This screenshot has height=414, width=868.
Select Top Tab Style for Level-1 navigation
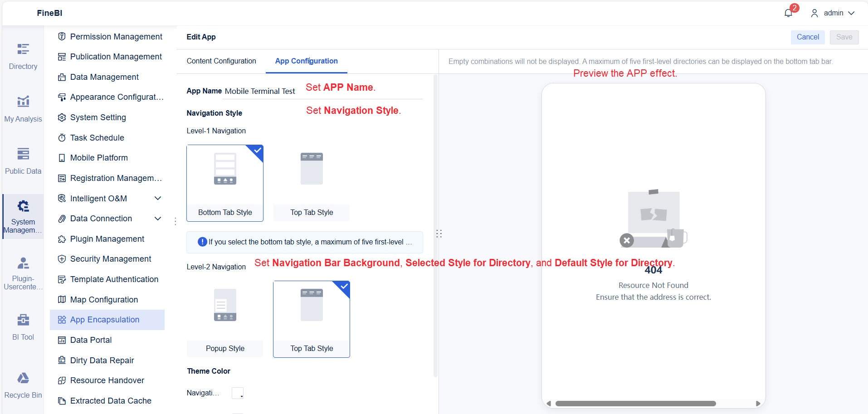[312, 183]
